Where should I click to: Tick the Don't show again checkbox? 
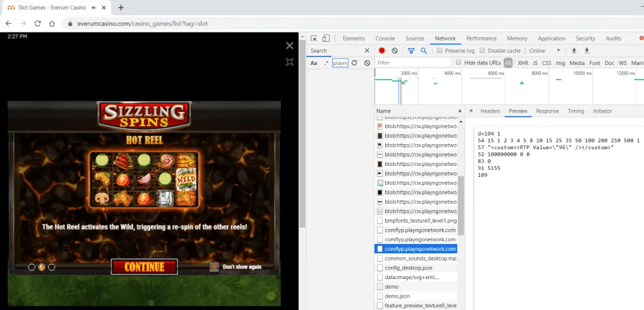pyautogui.click(x=214, y=267)
